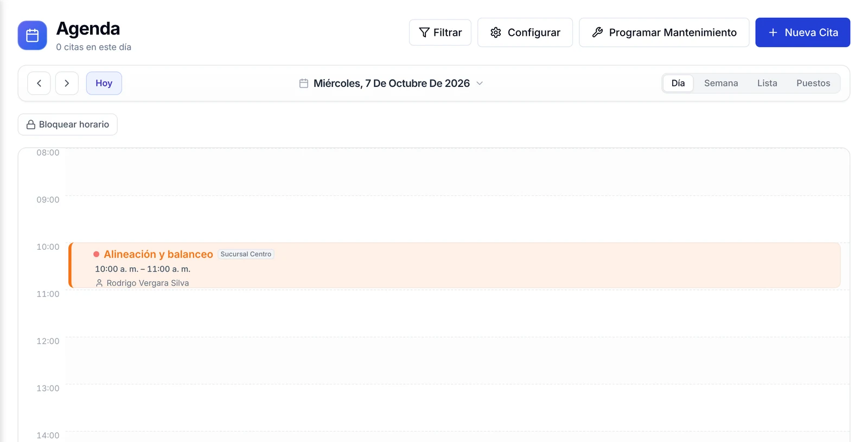
Task: Expand the date picker chevron
Action: (480, 83)
